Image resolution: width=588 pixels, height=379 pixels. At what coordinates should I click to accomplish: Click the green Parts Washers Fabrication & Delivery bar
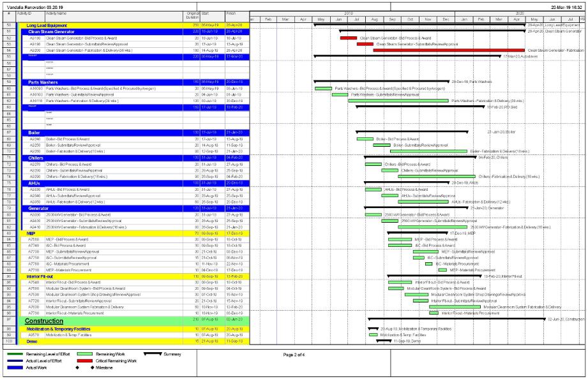coord(398,101)
